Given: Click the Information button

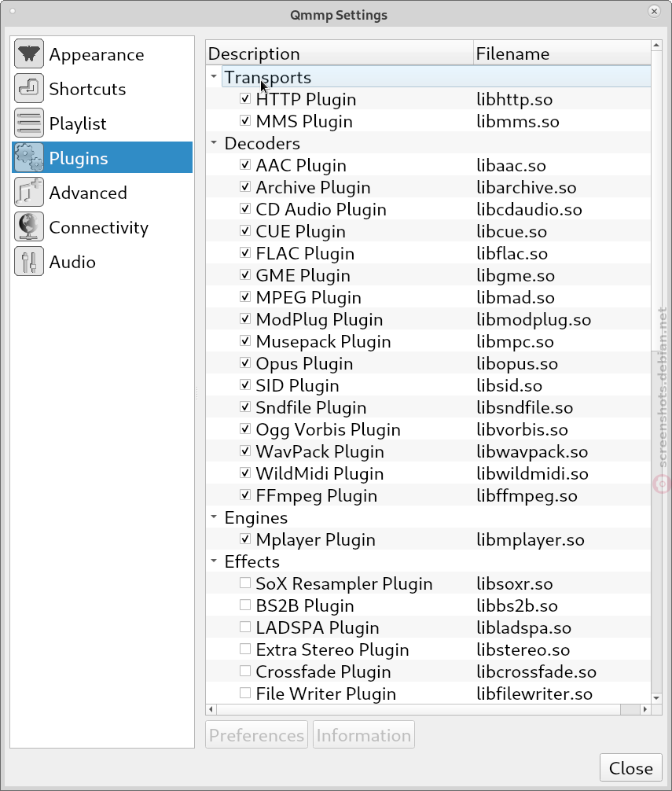Looking at the screenshot, I should 363,734.
